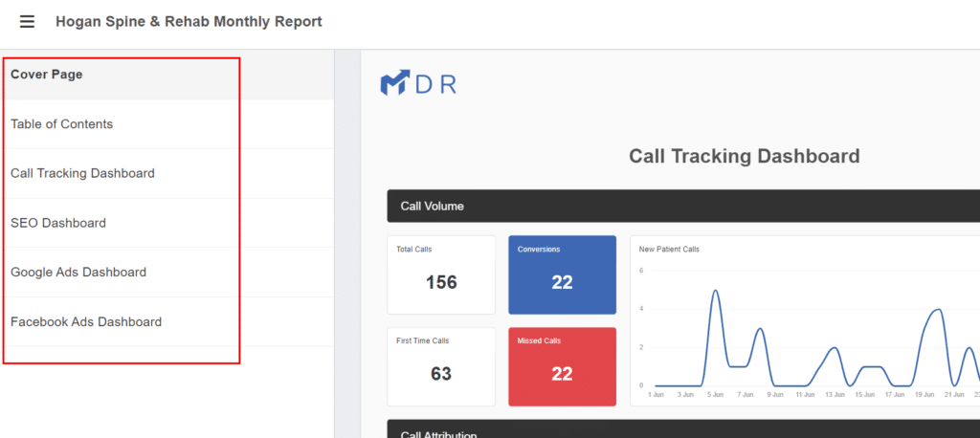Click the MDR logo
The width and height of the screenshot is (980, 438).
pos(418,84)
